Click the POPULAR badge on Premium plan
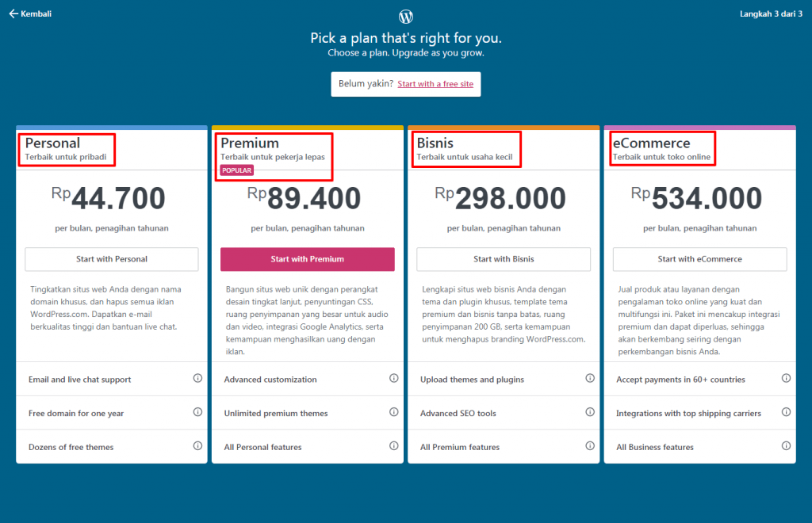Image resolution: width=812 pixels, height=523 pixels. tap(237, 170)
